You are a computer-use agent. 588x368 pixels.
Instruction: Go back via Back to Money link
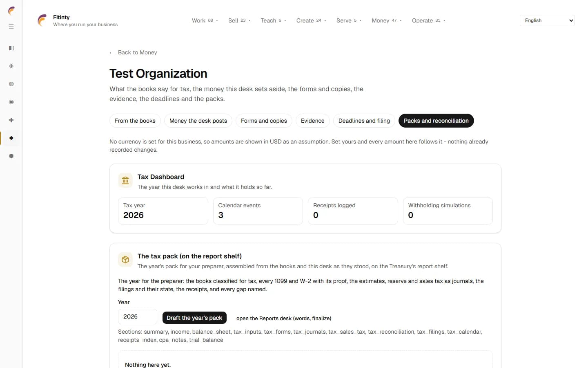(133, 52)
